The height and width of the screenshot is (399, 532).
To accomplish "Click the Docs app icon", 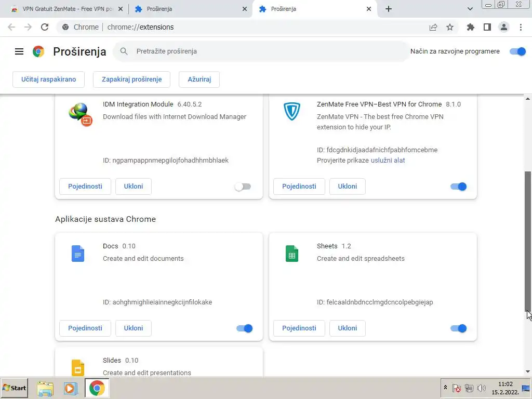I will tap(78, 254).
